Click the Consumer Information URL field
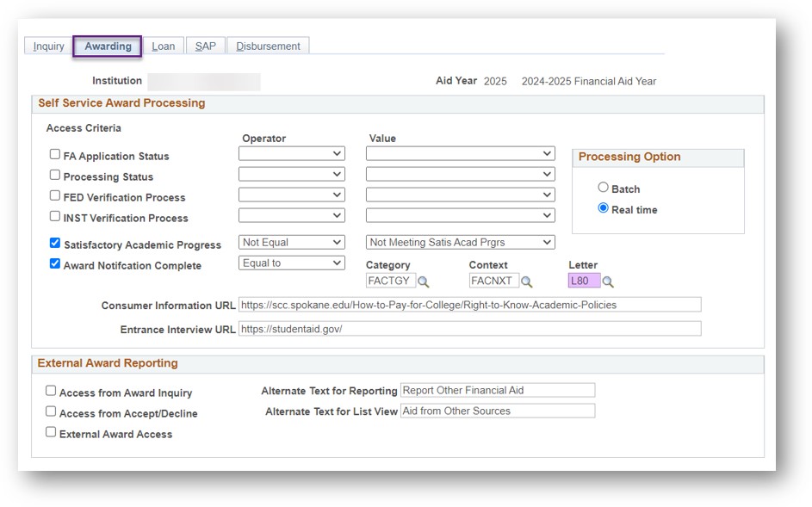Image resolution: width=812 pixels, height=507 pixels. tap(469, 305)
